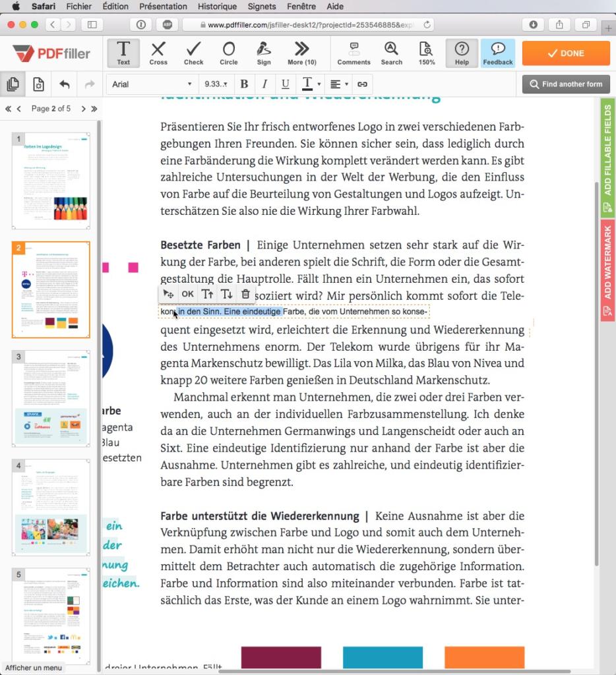This screenshot has height=675, width=616.
Task: Open the Édition menu
Action: pos(115,7)
